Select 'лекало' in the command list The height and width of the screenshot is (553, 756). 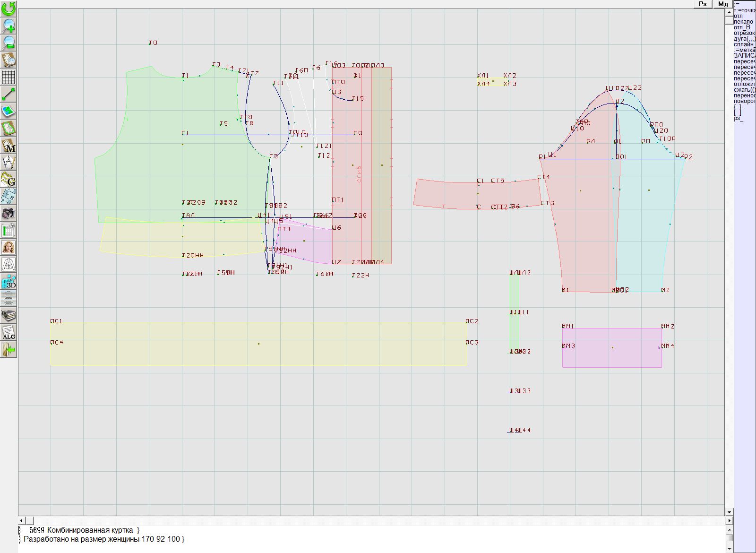point(743,22)
